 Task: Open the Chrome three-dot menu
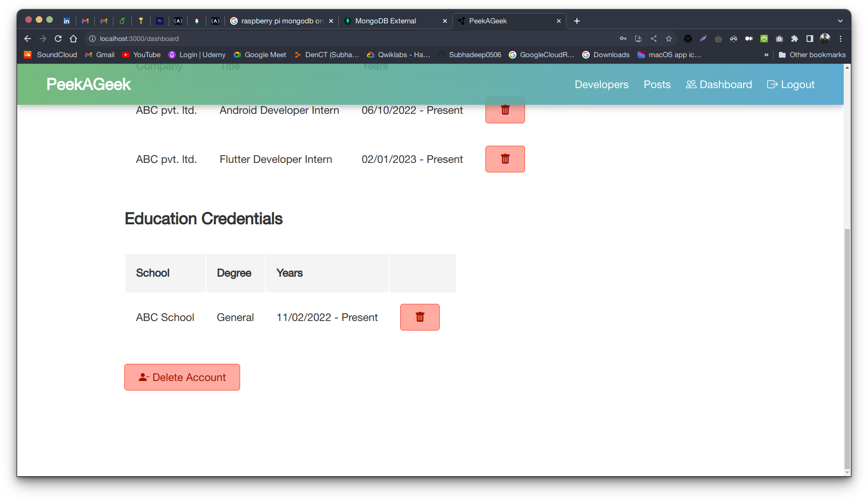[x=840, y=39]
